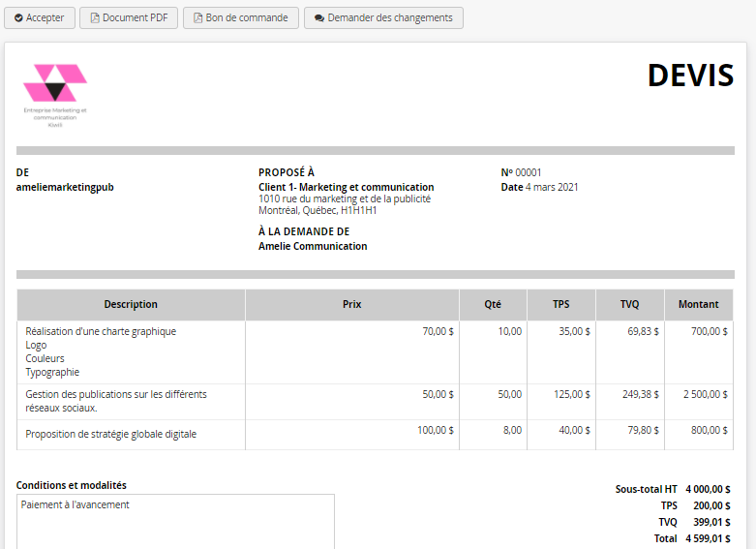Select the Prix column header
Screen dimensions: 756x549
[x=351, y=304]
